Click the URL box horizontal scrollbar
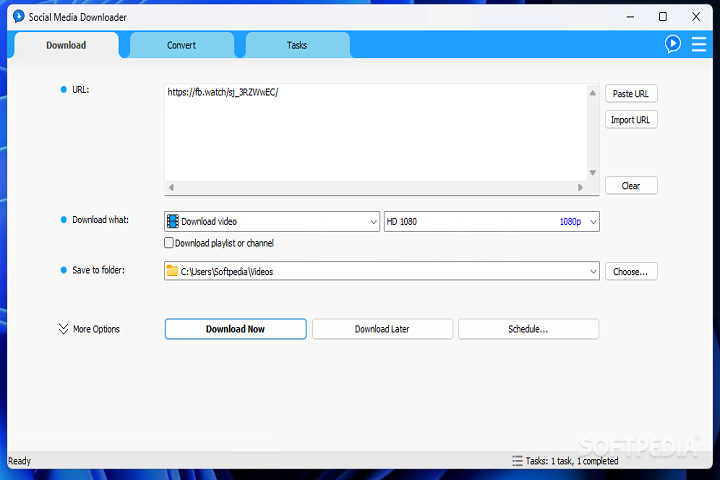This screenshot has width=720, height=480. coord(375,187)
